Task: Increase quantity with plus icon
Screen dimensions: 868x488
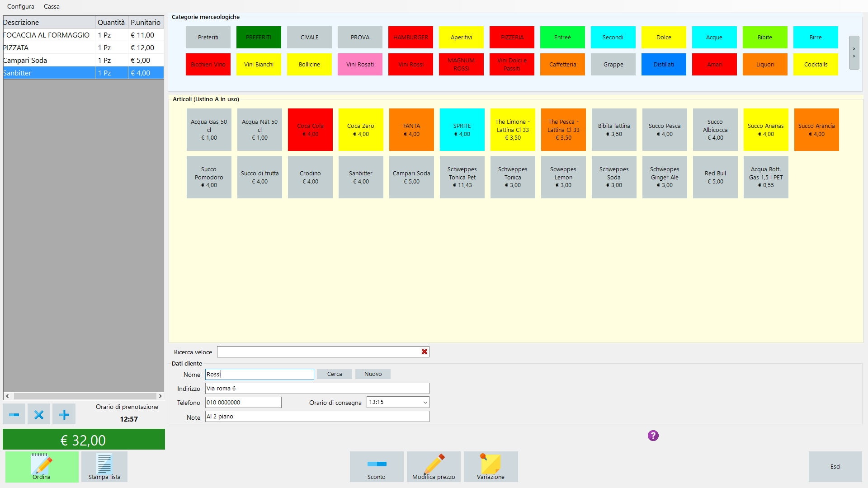Action: pyautogui.click(x=64, y=414)
